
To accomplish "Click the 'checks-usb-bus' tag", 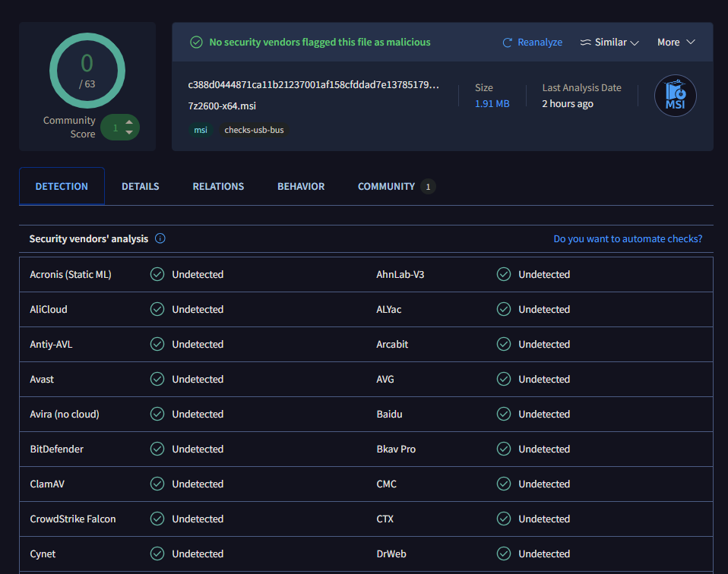I will 254,130.
